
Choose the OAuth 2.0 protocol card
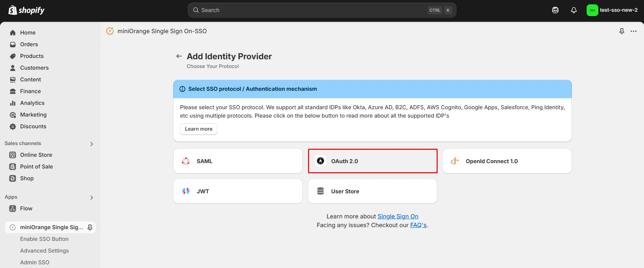point(373,161)
